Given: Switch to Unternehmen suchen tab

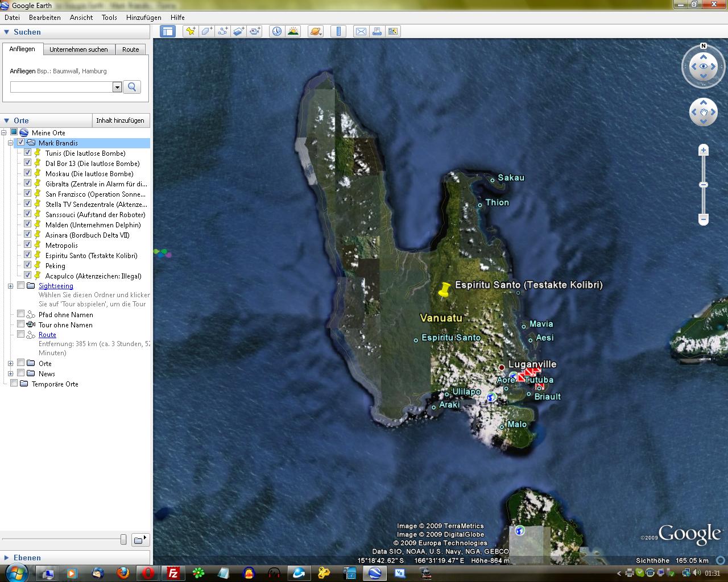Looking at the screenshot, I should 78,49.
